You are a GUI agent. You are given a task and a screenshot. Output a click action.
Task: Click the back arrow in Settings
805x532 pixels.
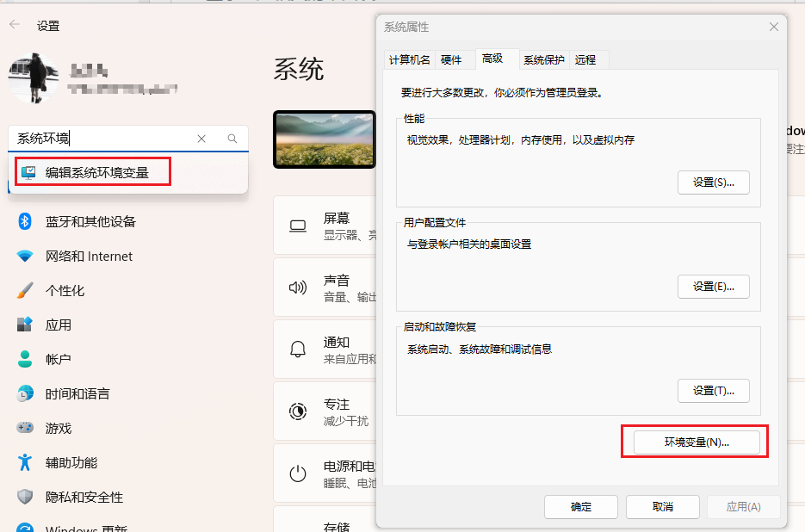click(15, 25)
